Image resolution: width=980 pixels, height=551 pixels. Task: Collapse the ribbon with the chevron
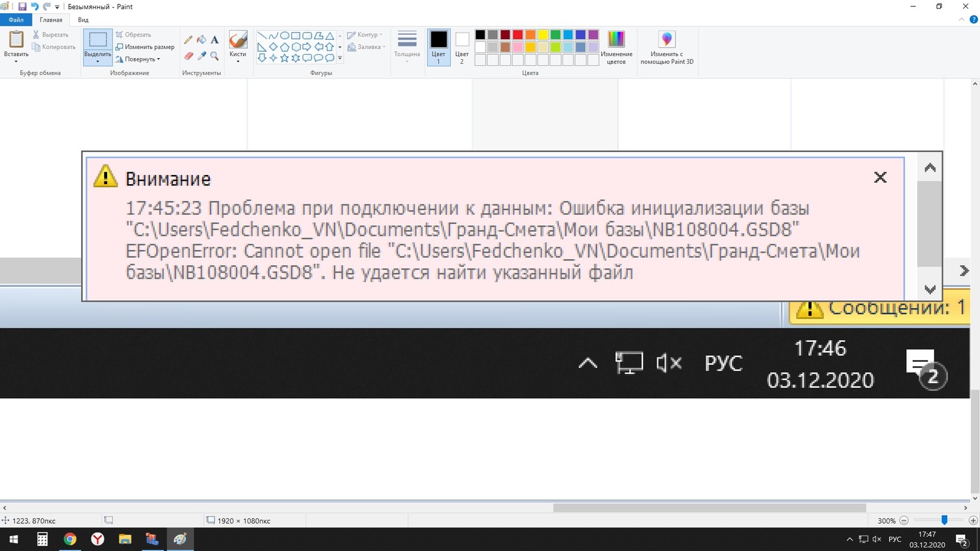pos(962,20)
